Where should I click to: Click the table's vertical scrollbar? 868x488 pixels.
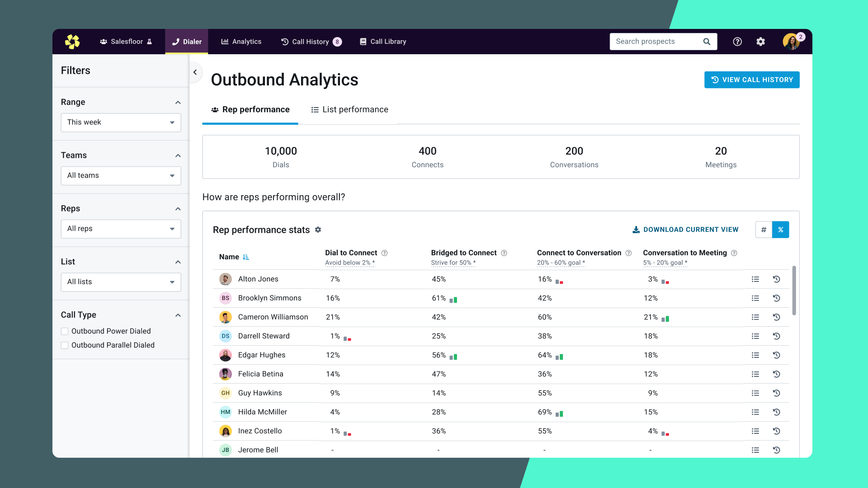coord(794,291)
